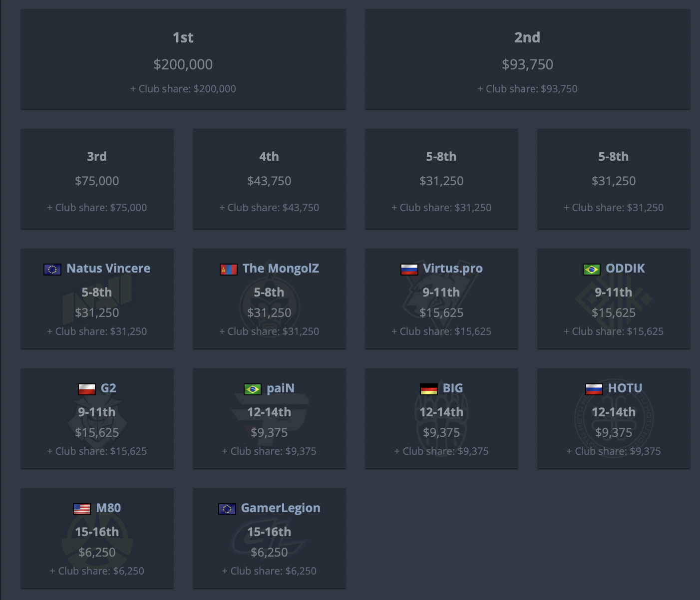Image resolution: width=700 pixels, height=600 pixels.
Task: Click the German flag next to BIG
Action: pos(429,389)
